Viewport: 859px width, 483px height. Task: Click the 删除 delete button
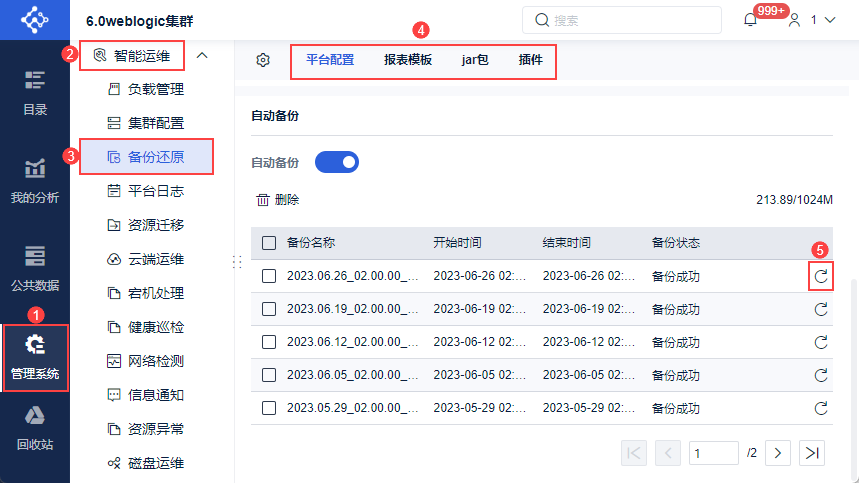tap(278, 200)
